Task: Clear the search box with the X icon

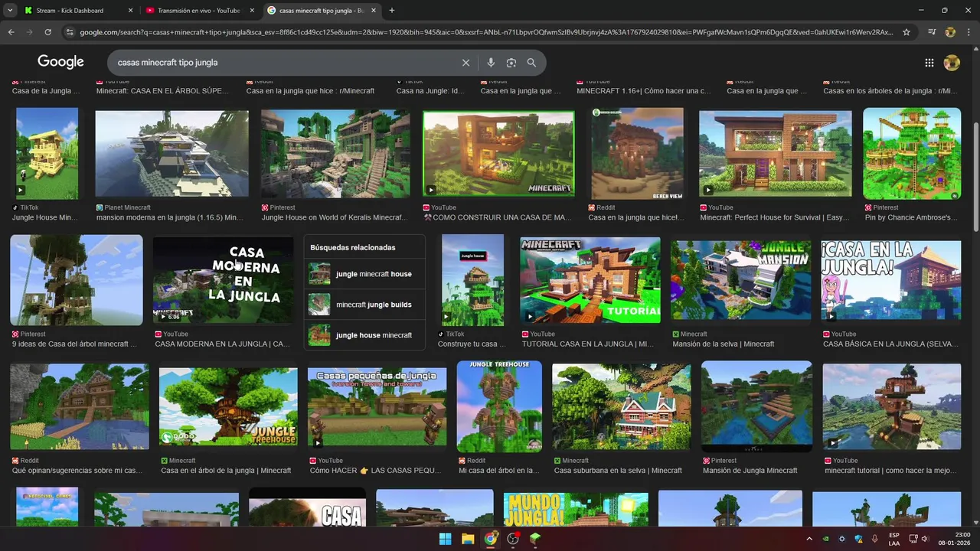Action: pos(465,63)
